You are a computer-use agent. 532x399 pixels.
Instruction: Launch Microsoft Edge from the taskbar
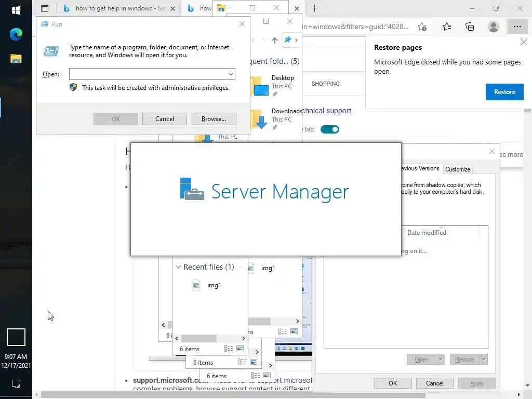click(16, 34)
